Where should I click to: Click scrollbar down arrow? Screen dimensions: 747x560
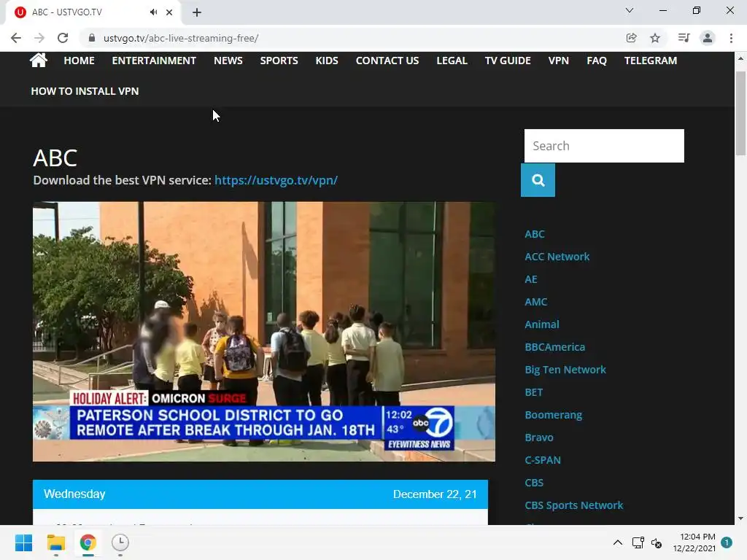(x=740, y=518)
